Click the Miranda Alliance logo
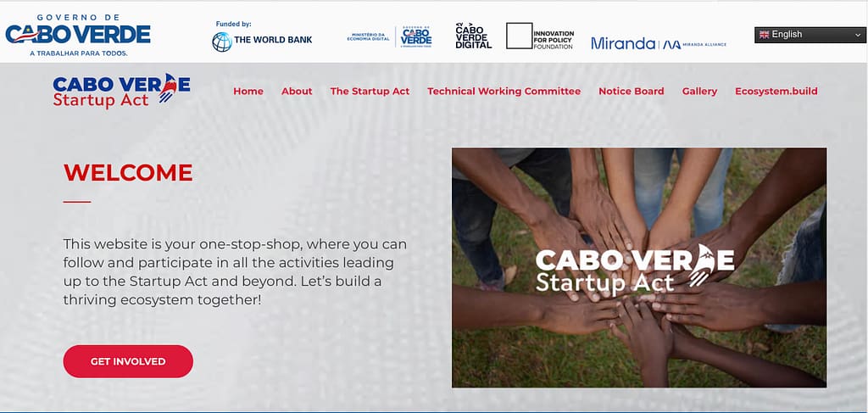This screenshot has height=413, width=868. point(658,43)
